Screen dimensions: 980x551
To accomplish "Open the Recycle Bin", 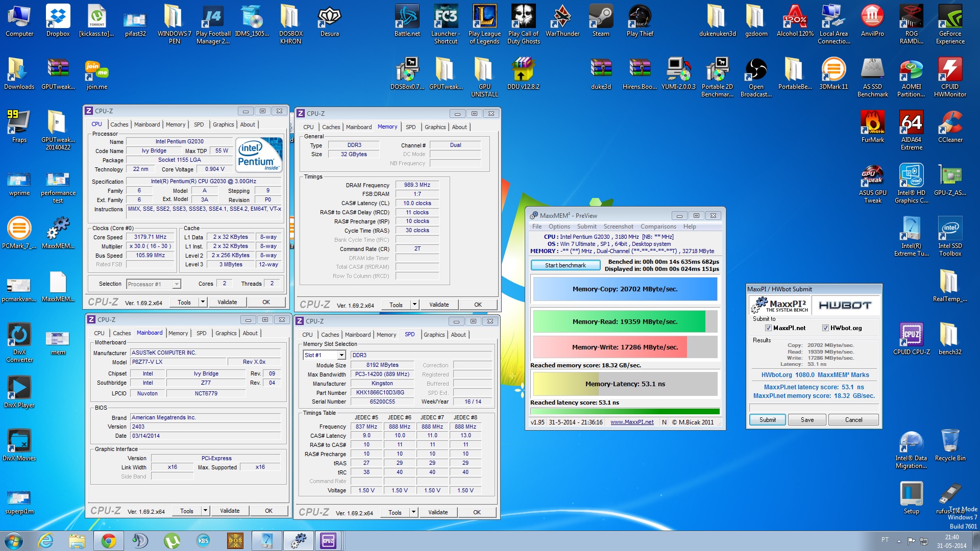I will [950, 445].
